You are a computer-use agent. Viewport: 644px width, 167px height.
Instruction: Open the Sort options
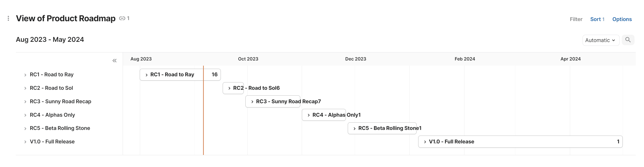[x=597, y=19]
